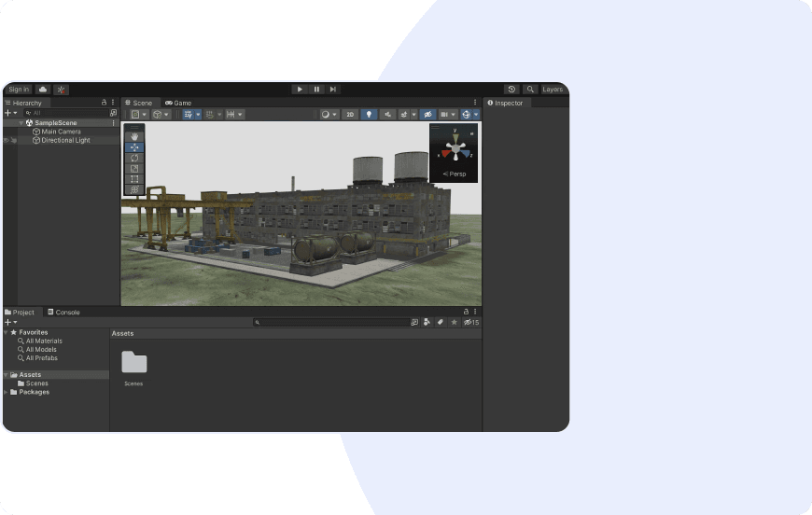Open the version control bug icon

tap(61, 90)
